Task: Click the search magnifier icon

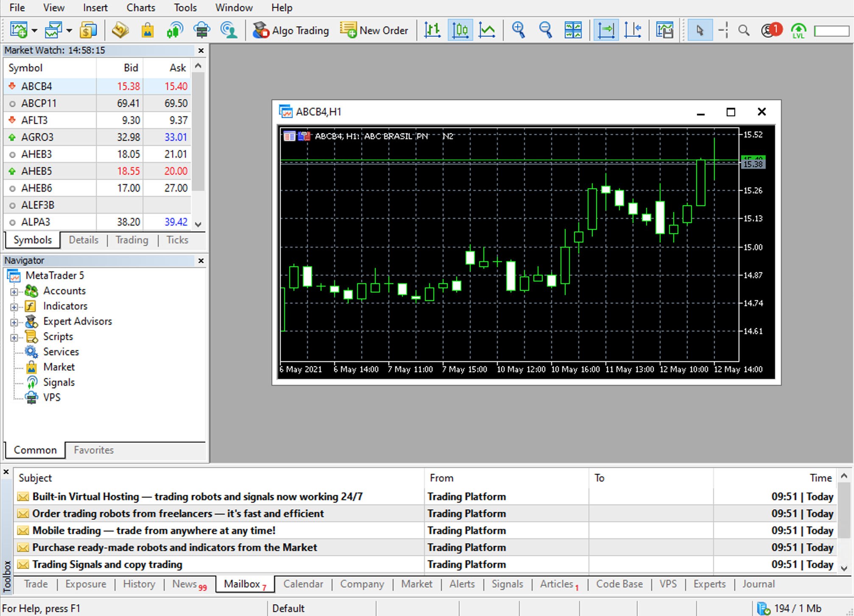Action: coord(744,31)
